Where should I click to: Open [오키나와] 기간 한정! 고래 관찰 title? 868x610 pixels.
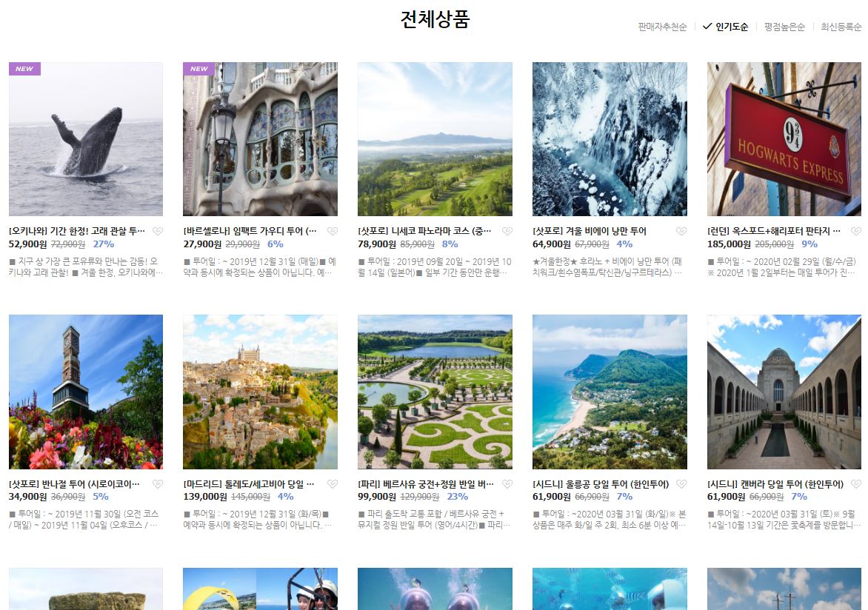click(x=77, y=231)
